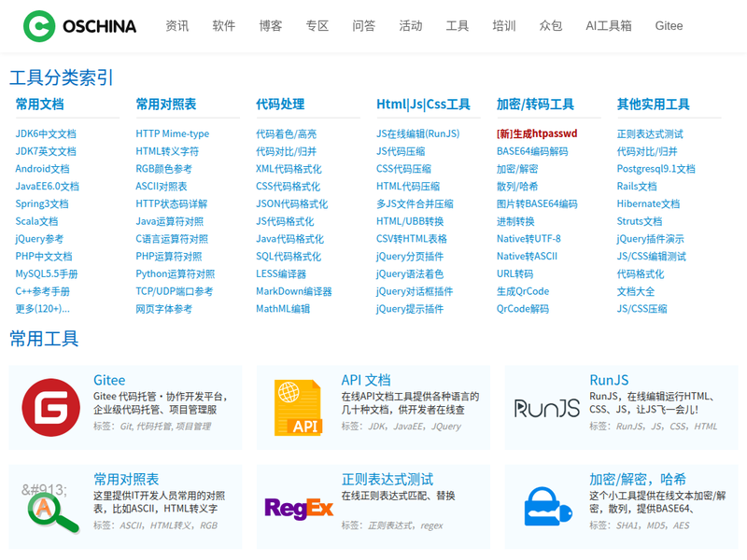Open Gitee in the top navigation
This screenshot has width=747, height=560.
coord(669,26)
